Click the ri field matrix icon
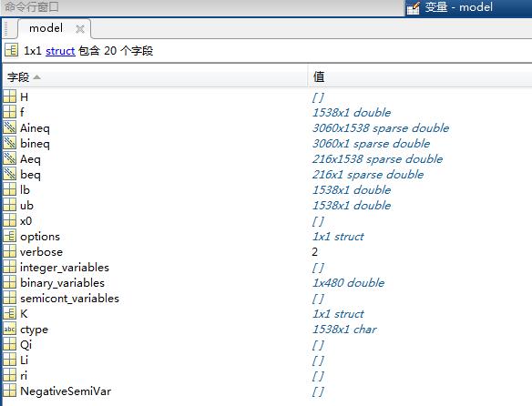The height and width of the screenshot is (406, 532). pyautogui.click(x=9, y=375)
